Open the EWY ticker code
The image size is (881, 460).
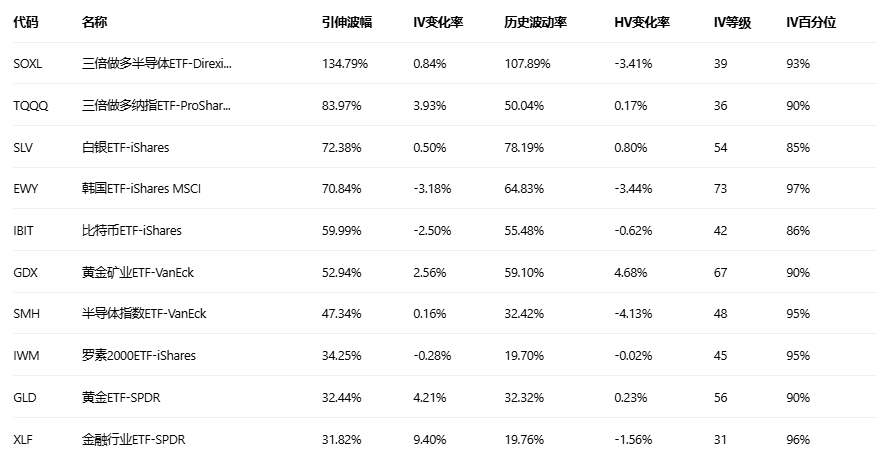point(25,189)
